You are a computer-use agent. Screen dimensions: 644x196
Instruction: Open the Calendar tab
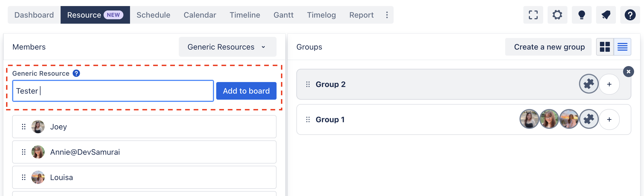200,15
